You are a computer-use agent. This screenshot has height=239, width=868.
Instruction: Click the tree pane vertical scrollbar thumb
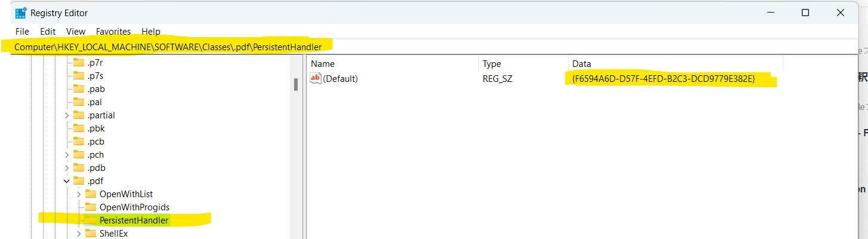coord(296,84)
